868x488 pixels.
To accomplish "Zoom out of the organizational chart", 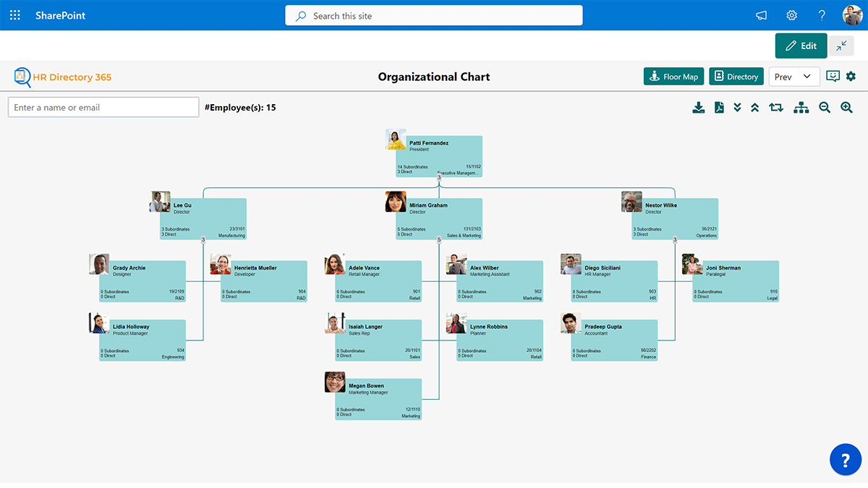I will (825, 107).
